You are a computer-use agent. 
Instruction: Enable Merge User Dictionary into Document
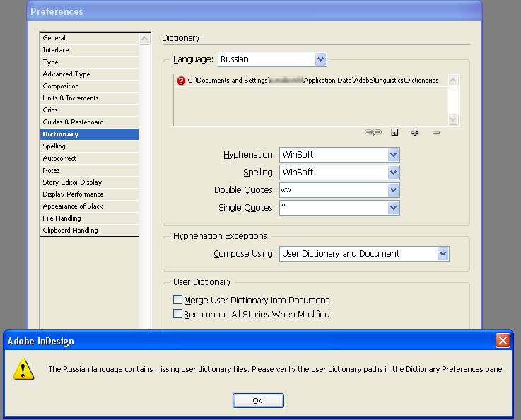click(x=178, y=300)
